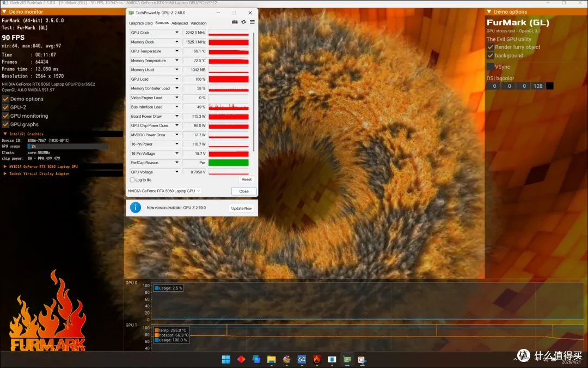Open the Video Engine Load sensor dropdown
Image resolution: width=588 pixels, height=368 pixels.
tap(176, 98)
